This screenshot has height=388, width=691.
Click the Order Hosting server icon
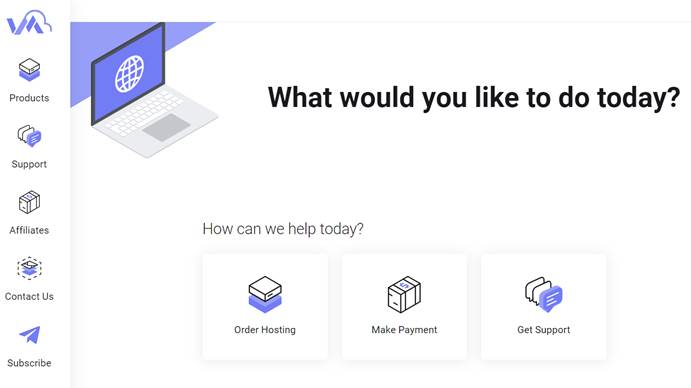pyautogui.click(x=265, y=295)
